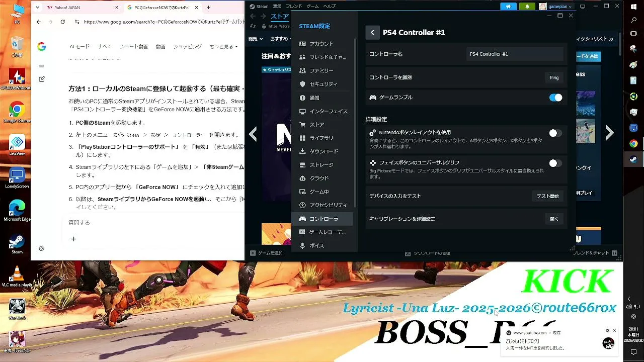
Task: Expand gameplan account dropdown in Steam
Action: 556,7
